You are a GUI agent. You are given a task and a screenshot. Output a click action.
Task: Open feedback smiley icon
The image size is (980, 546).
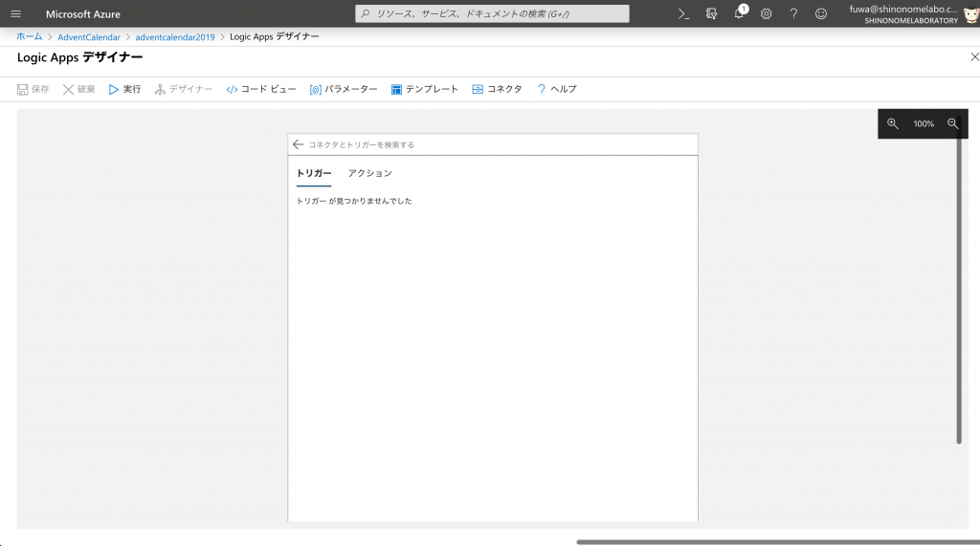point(821,13)
